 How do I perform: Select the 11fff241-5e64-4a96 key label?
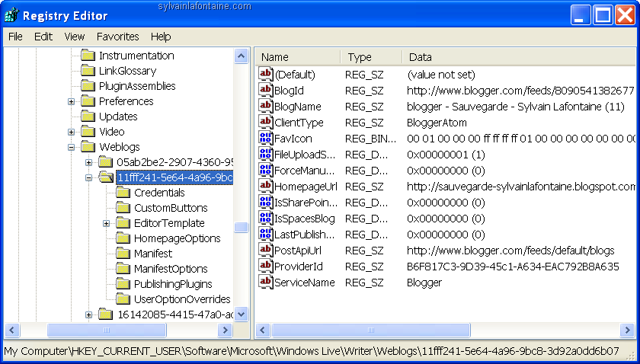point(174,177)
